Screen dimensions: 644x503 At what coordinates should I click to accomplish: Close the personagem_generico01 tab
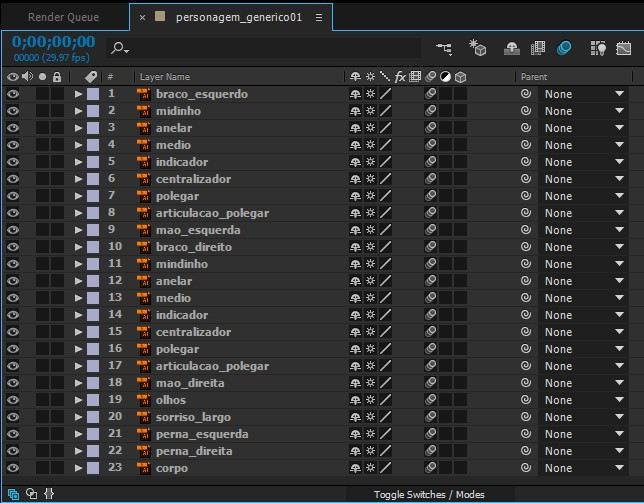pos(142,17)
